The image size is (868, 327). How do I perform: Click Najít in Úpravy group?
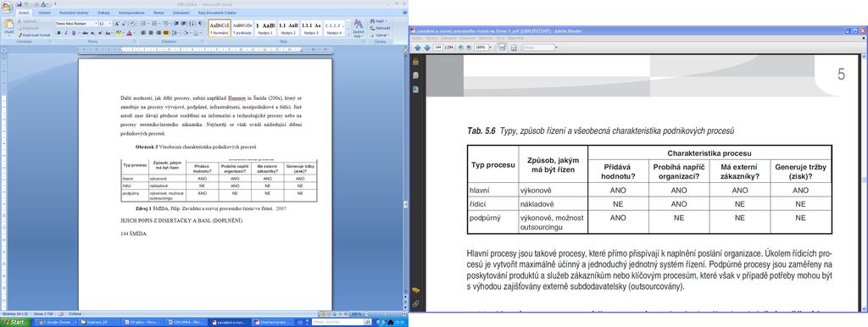tap(378, 21)
